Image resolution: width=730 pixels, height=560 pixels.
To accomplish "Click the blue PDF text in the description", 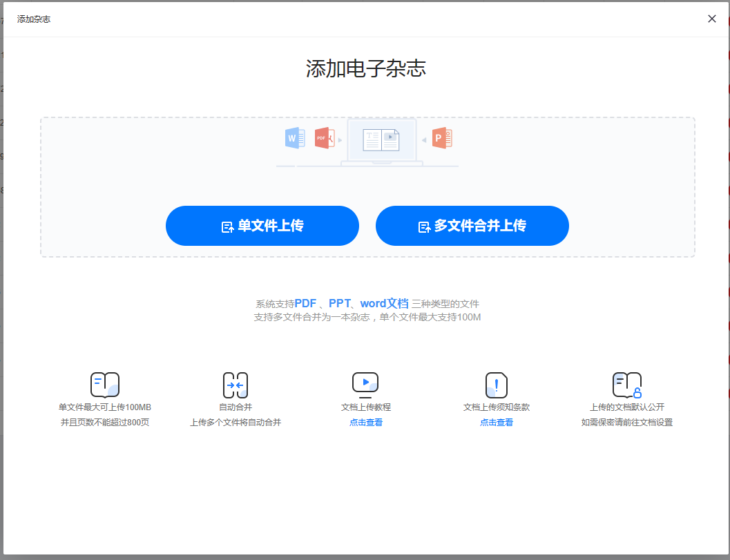I will coord(305,303).
